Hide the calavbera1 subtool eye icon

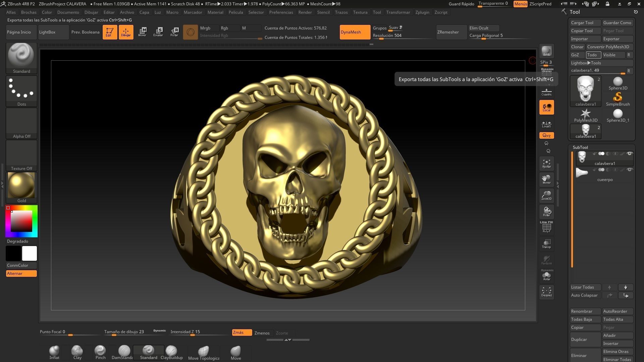630,154
